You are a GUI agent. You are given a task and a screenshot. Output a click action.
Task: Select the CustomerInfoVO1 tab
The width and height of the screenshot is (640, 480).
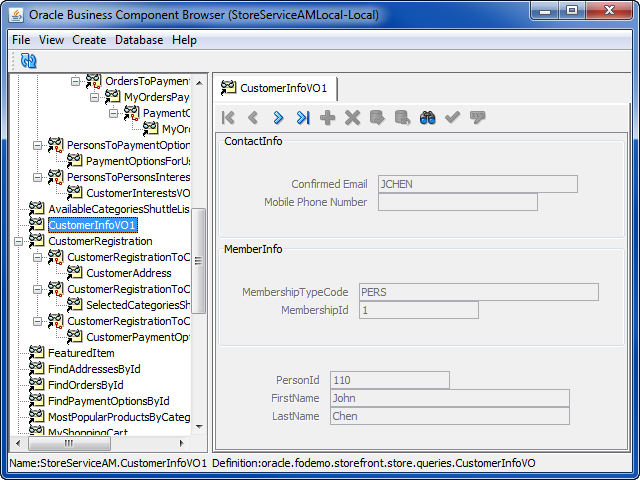coord(276,88)
